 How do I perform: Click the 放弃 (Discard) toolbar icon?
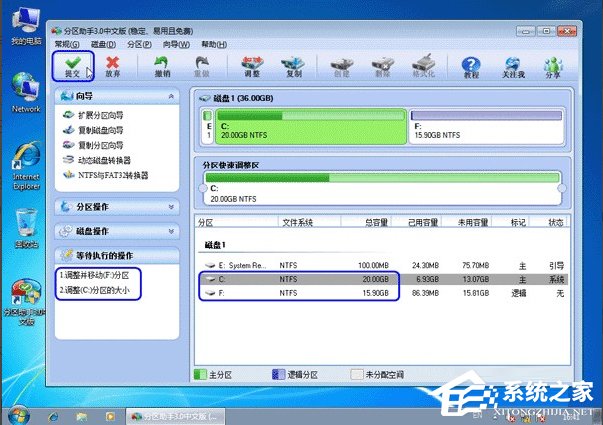coord(113,67)
